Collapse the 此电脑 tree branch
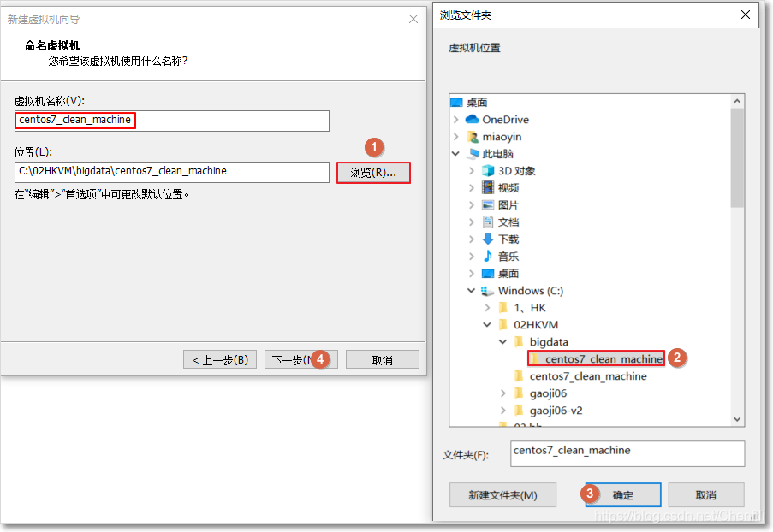 pyautogui.click(x=456, y=154)
